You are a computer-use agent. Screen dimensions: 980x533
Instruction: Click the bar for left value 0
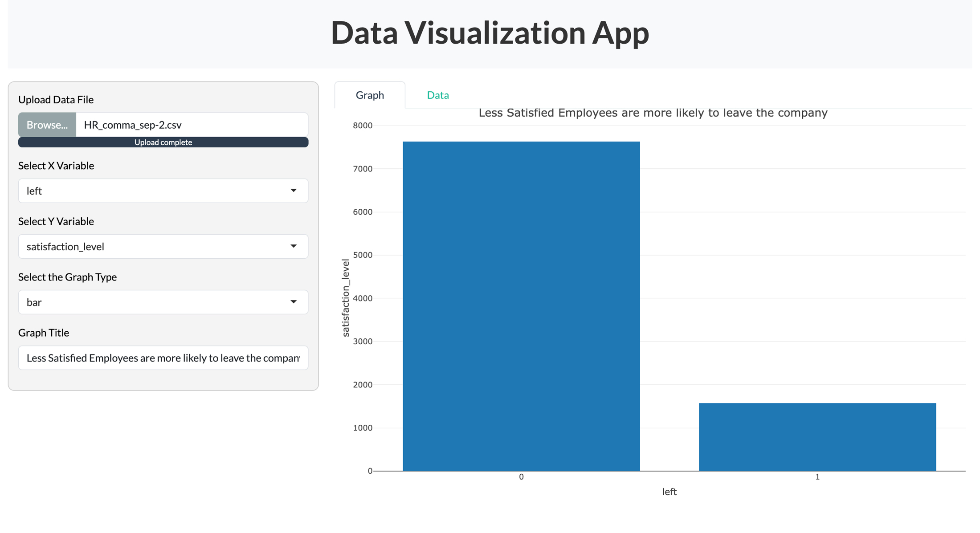[x=521, y=306]
